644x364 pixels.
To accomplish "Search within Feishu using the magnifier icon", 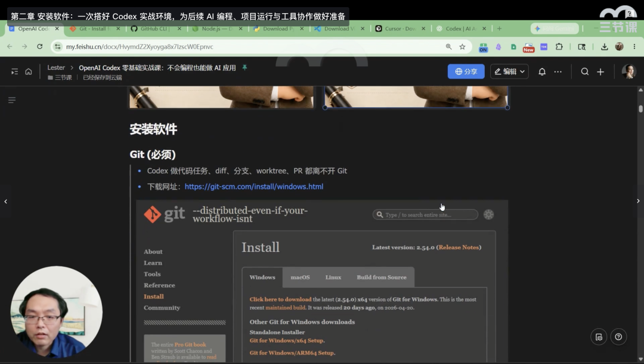I will click(x=585, y=72).
